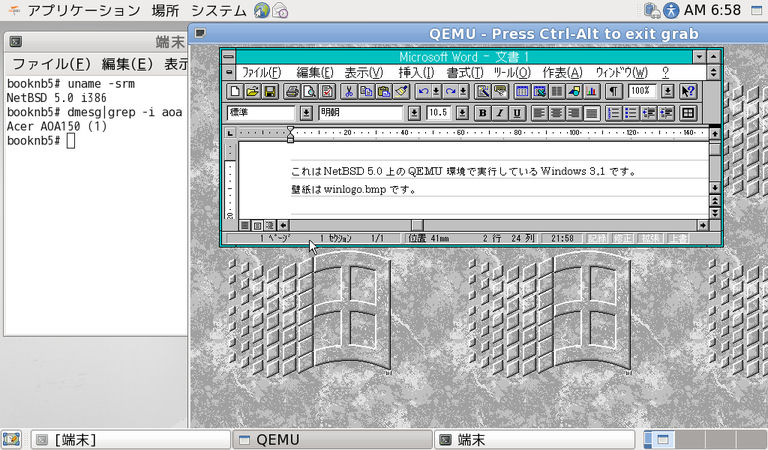The width and height of the screenshot is (768, 450).
Task: Center align the text
Action: (556, 113)
